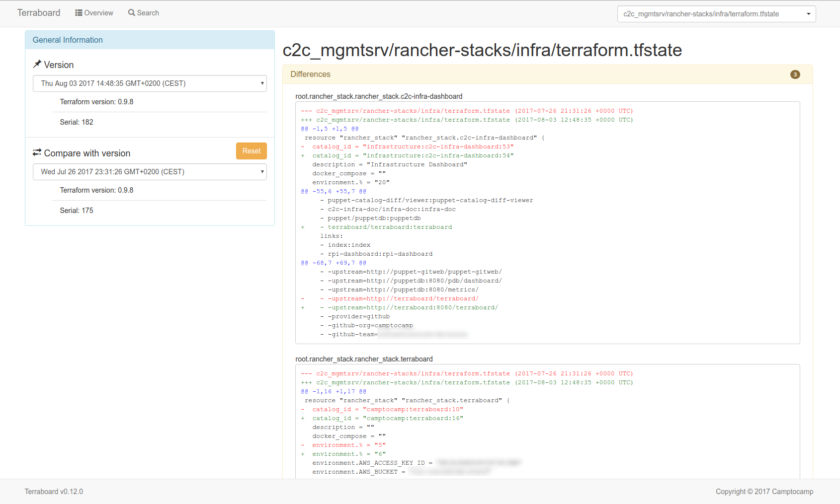Click the '@@ -1,16 +1,17 @@' hunk marker
Screen dimensions: 840x504
point(334,391)
